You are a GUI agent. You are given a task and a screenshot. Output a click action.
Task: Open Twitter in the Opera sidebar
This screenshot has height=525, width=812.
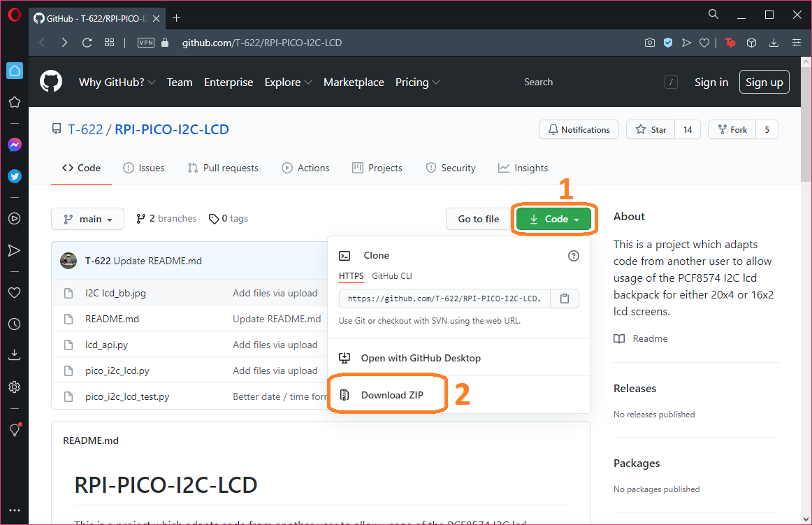[14, 176]
